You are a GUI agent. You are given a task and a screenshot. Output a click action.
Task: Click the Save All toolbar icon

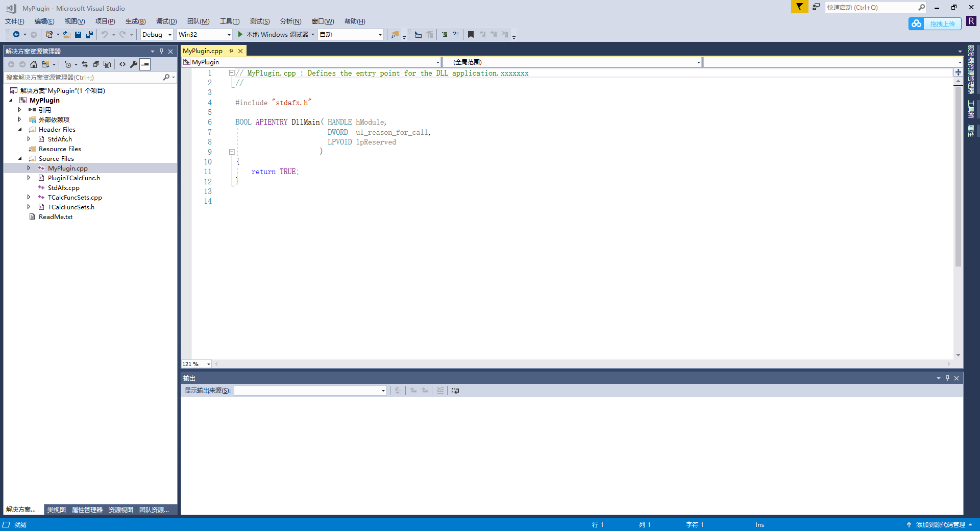coord(89,35)
